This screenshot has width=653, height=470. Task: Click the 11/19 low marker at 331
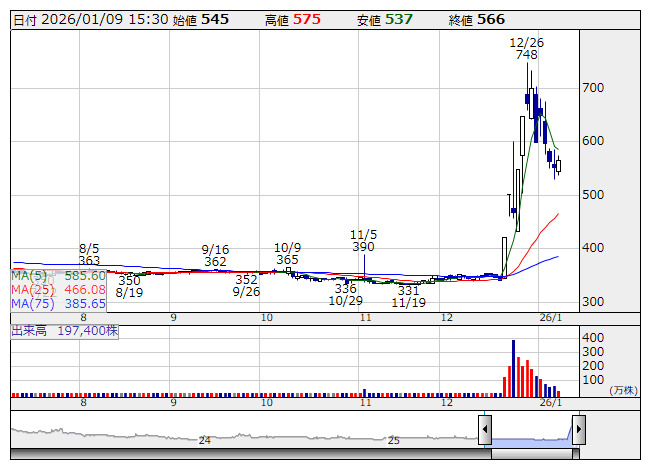[x=408, y=296]
